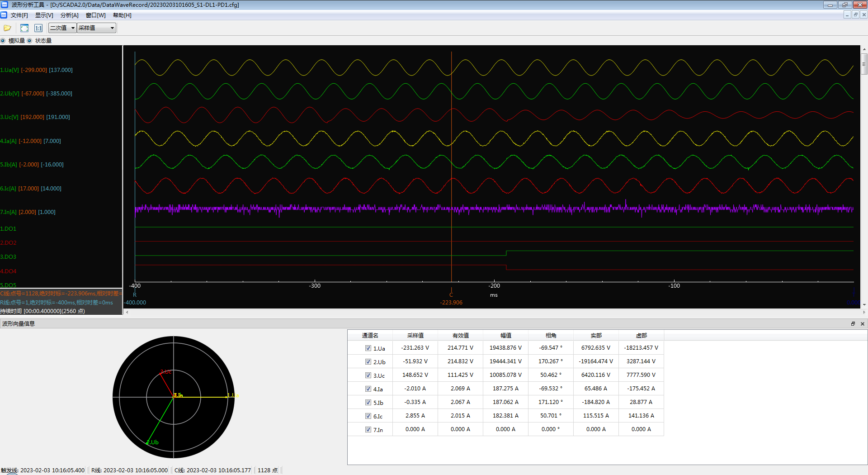Click the orange C cursor line marker
The width and height of the screenshot is (868, 475).
(451, 294)
